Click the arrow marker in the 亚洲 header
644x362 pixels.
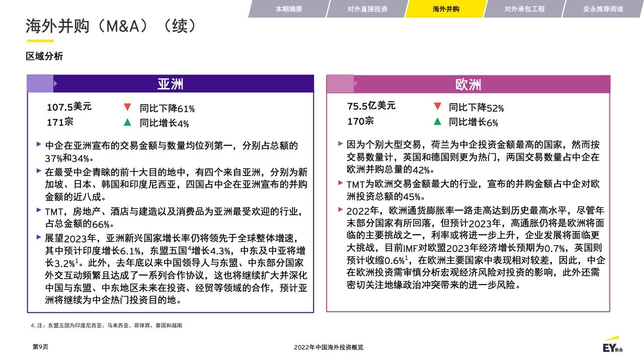click(x=55, y=83)
